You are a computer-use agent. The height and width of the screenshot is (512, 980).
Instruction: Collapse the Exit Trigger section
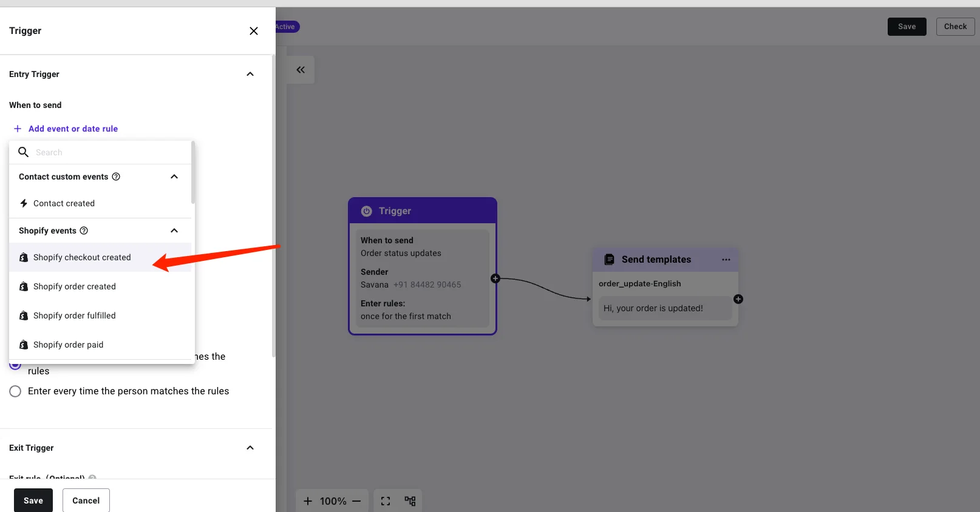pos(250,448)
